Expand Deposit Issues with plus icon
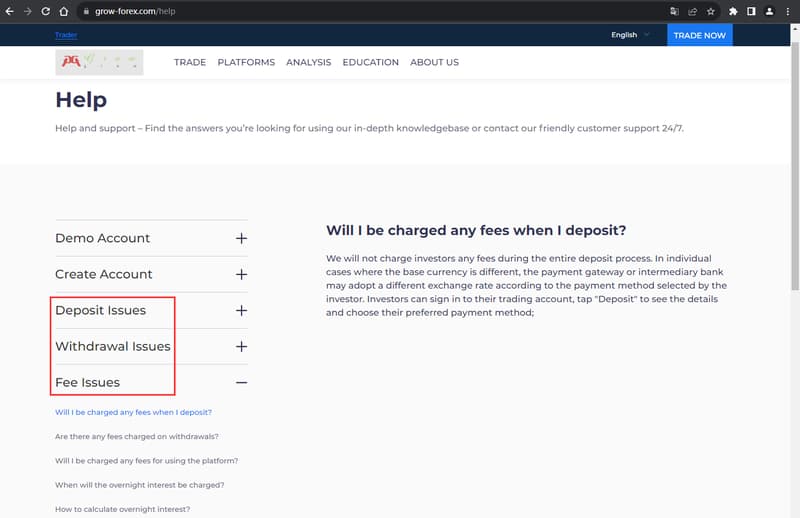This screenshot has width=800, height=518. 241,310
